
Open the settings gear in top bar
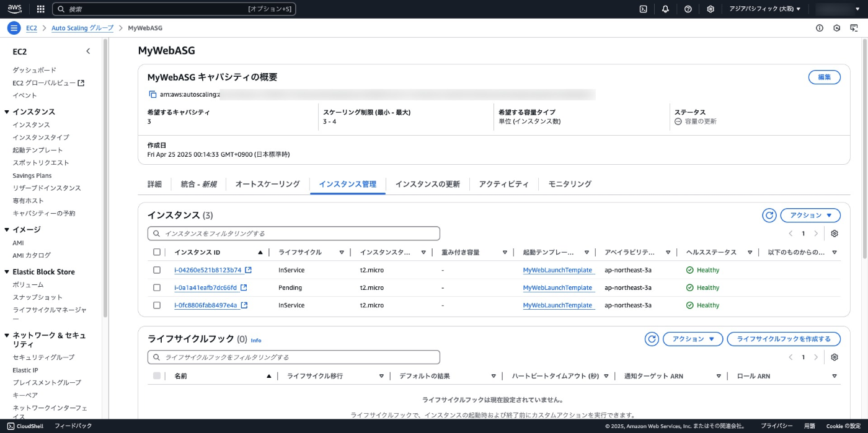[x=711, y=9]
